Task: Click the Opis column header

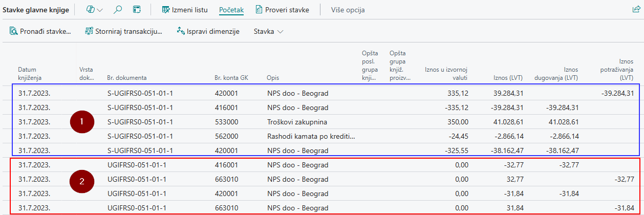Action: tap(273, 78)
